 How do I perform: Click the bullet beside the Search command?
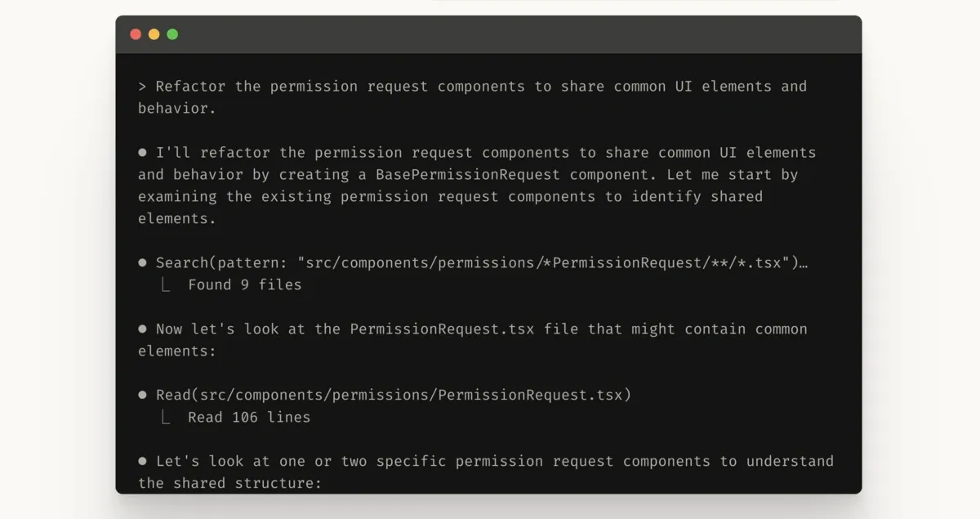click(x=142, y=263)
